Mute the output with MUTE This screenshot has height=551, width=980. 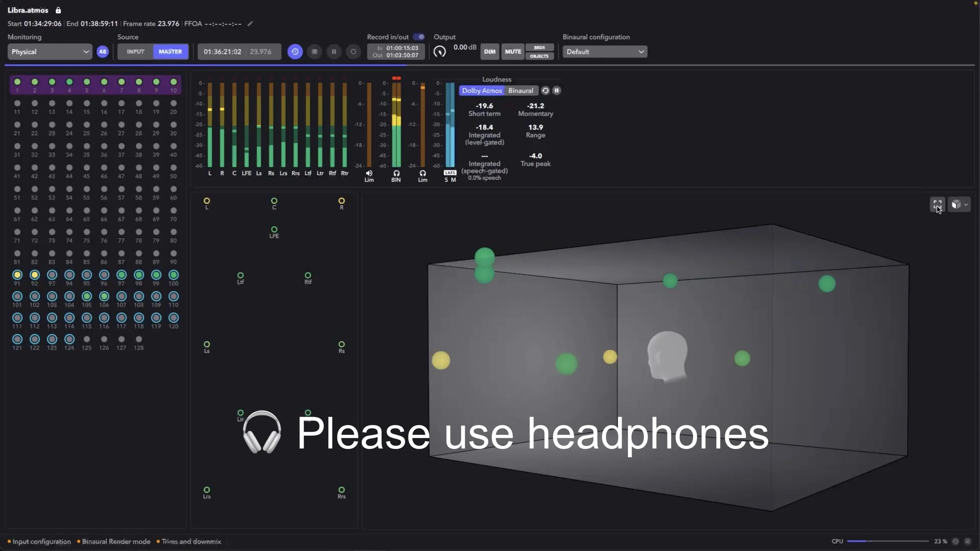(x=513, y=52)
